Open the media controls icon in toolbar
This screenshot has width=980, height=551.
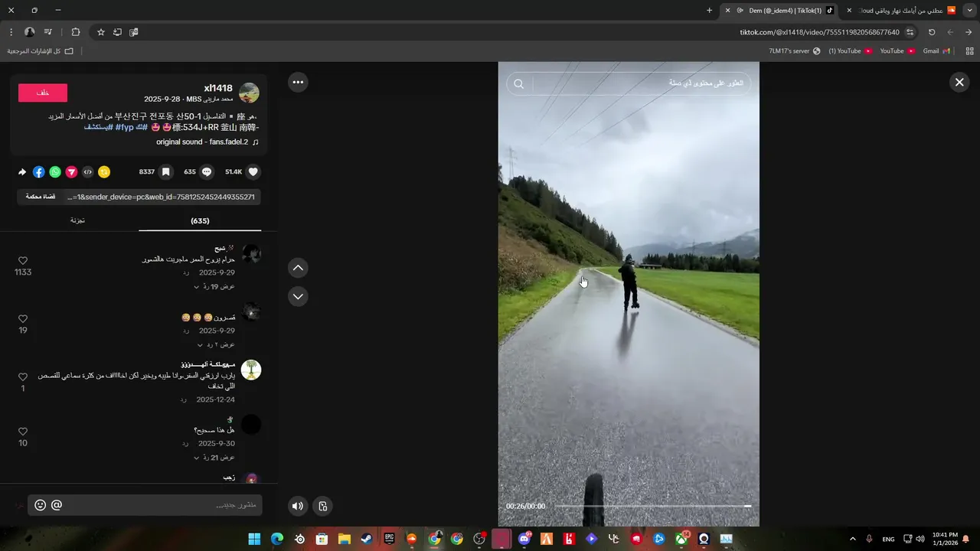(x=48, y=32)
